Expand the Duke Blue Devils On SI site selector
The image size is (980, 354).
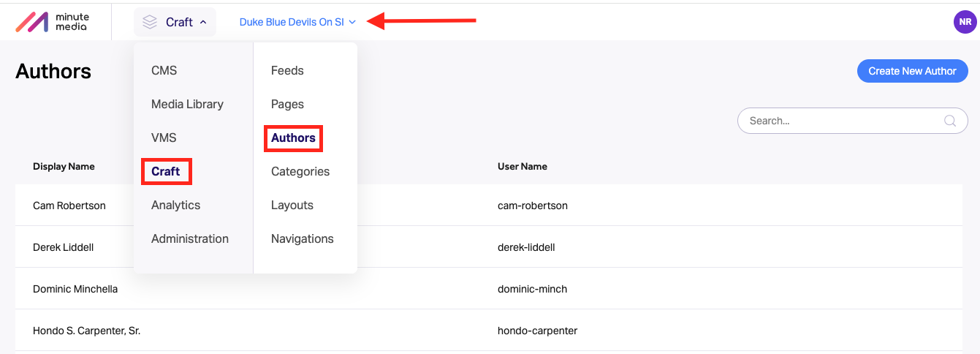(x=297, y=22)
